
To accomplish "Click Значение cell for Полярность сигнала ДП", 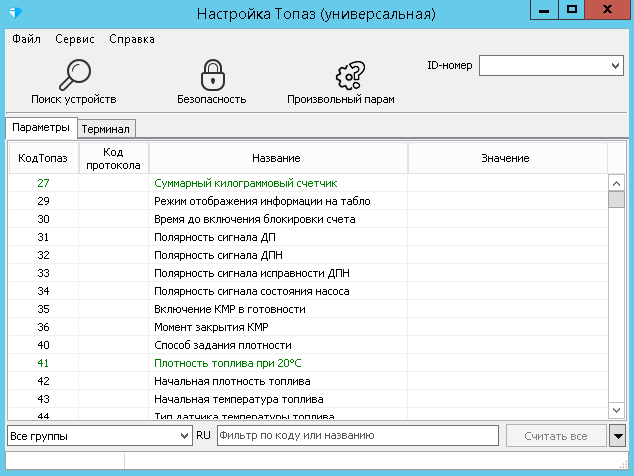I will click(508, 237).
